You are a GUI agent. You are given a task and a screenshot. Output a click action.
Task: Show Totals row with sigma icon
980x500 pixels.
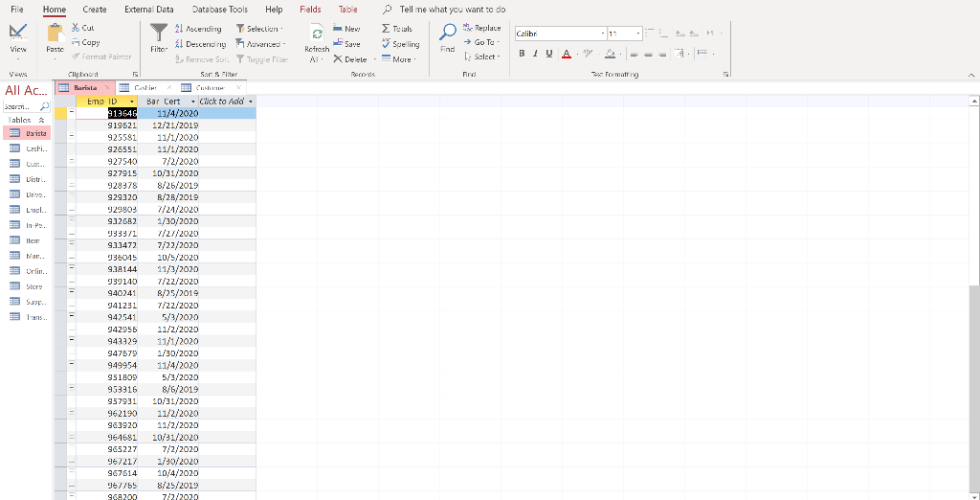(x=397, y=29)
